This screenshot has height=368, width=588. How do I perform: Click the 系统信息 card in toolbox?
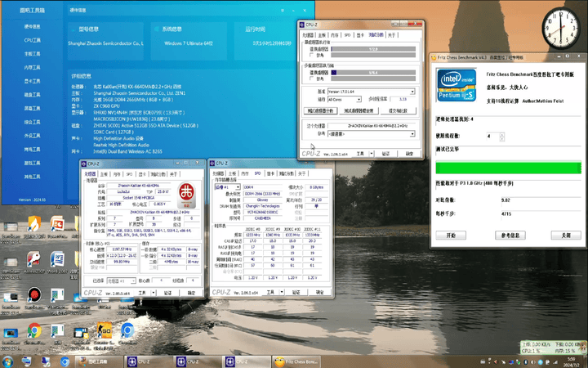[x=189, y=42]
